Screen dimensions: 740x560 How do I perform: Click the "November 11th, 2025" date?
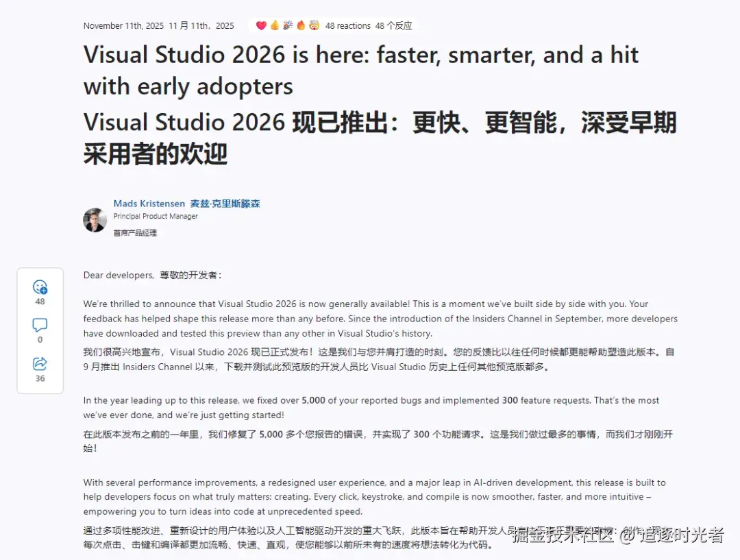123,26
